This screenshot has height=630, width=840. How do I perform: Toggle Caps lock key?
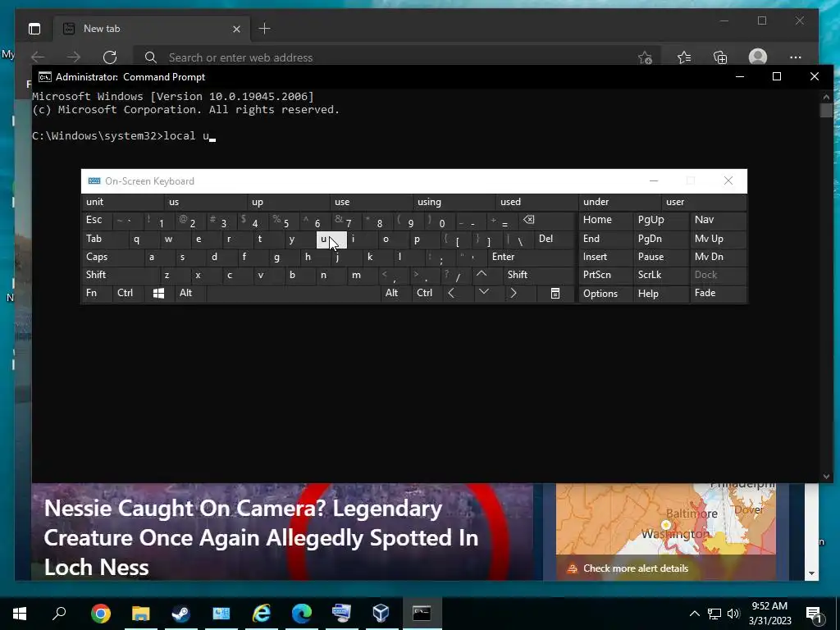113,257
